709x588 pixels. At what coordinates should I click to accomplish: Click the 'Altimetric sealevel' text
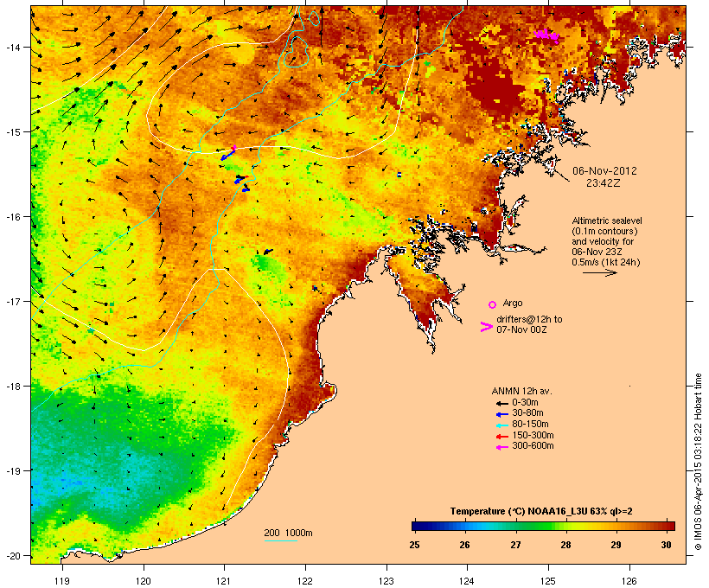click(x=607, y=220)
